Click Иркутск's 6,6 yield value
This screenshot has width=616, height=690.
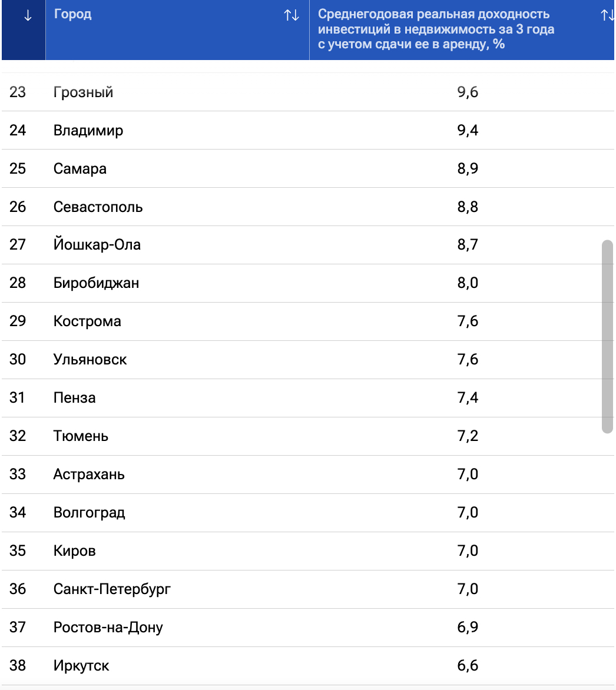pos(468,666)
